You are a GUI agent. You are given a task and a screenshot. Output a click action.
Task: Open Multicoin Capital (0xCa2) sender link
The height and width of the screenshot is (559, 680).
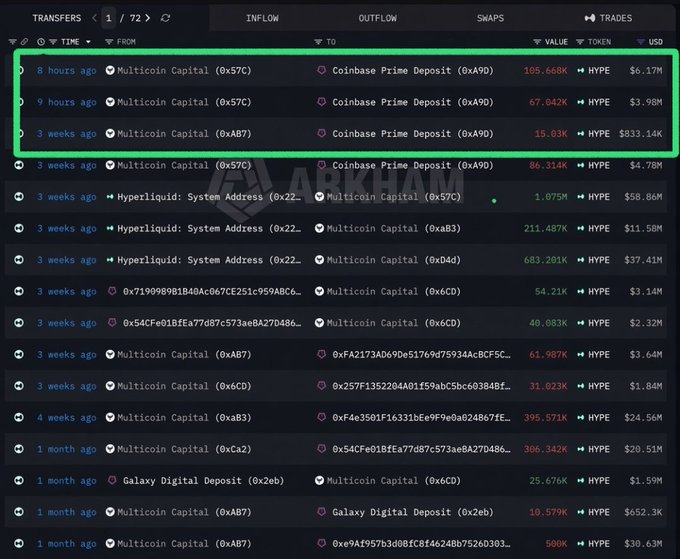[184, 449]
